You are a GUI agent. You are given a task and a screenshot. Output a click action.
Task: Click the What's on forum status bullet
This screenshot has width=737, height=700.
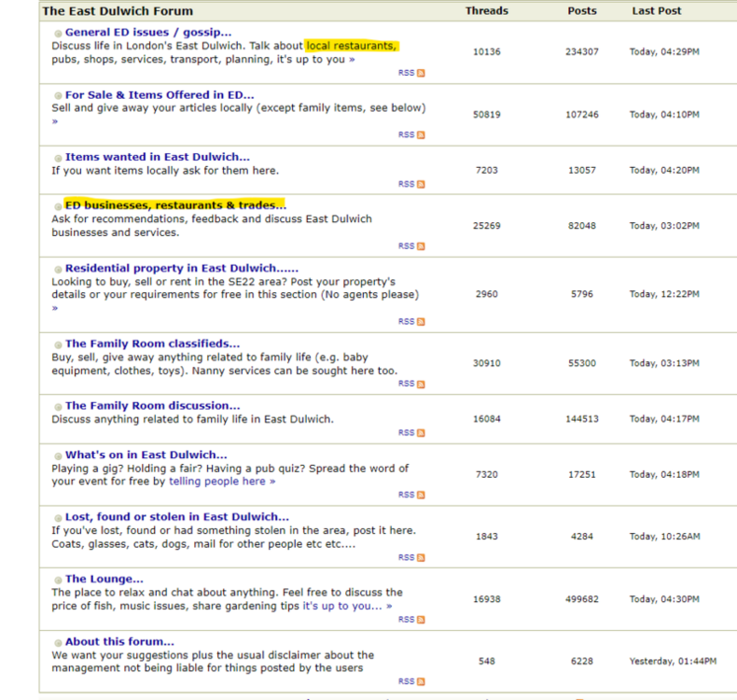pyautogui.click(x=58, y=456)
